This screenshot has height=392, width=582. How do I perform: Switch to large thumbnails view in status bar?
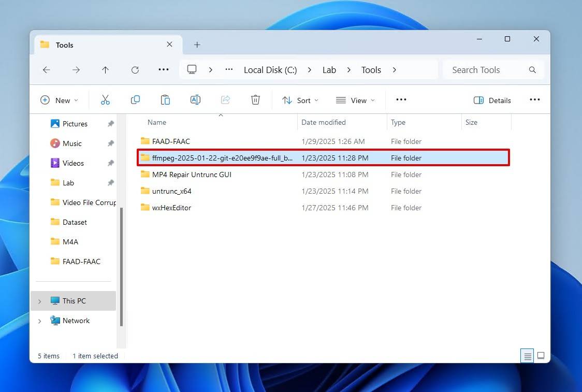pyautogui.click(x=541, y=356)
